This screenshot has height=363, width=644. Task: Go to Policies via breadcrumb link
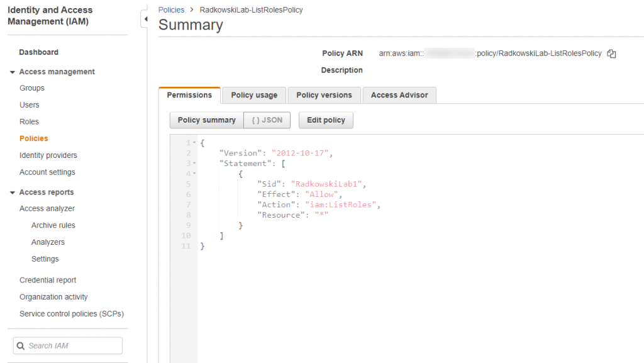171,10
